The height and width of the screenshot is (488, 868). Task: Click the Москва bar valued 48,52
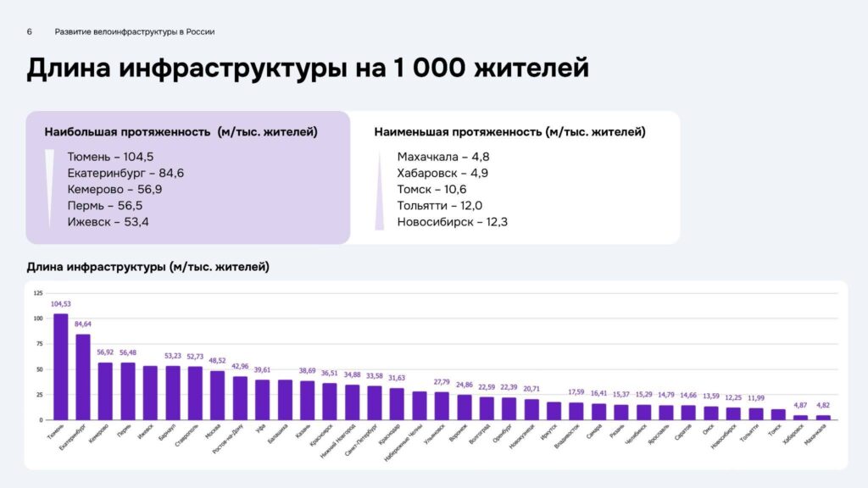click(x=217, y=395)
